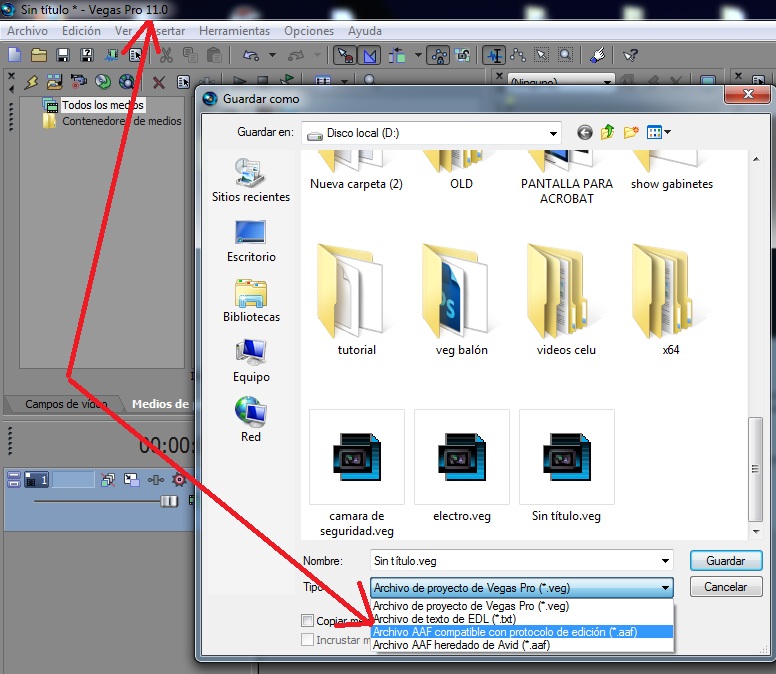Click the Cancelar button

click(x=726, y=587)
